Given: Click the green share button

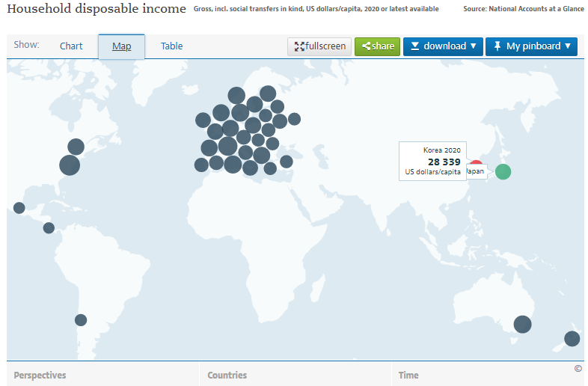Looking at the screenshot, I should (377, 46).
